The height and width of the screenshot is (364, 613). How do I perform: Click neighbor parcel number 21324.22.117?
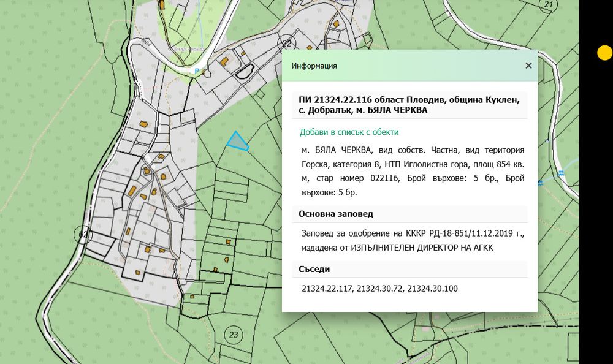tap(327, 289)
